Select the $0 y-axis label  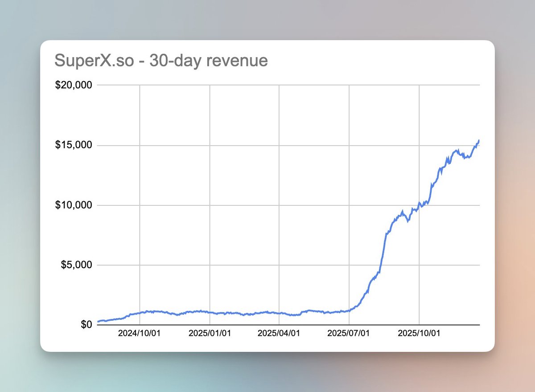(x=86, y=325)
